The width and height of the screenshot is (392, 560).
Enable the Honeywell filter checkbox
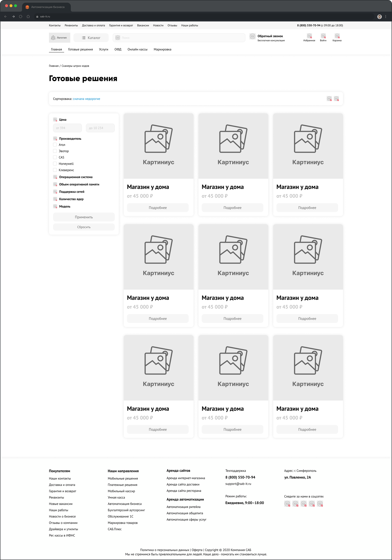tap(55, 164)
